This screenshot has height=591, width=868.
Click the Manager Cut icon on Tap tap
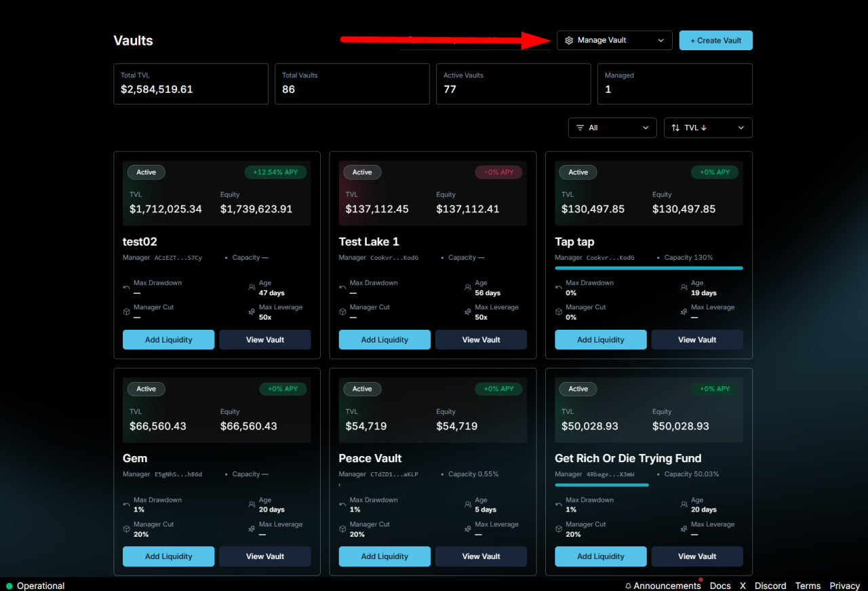(x=559, y=312)
